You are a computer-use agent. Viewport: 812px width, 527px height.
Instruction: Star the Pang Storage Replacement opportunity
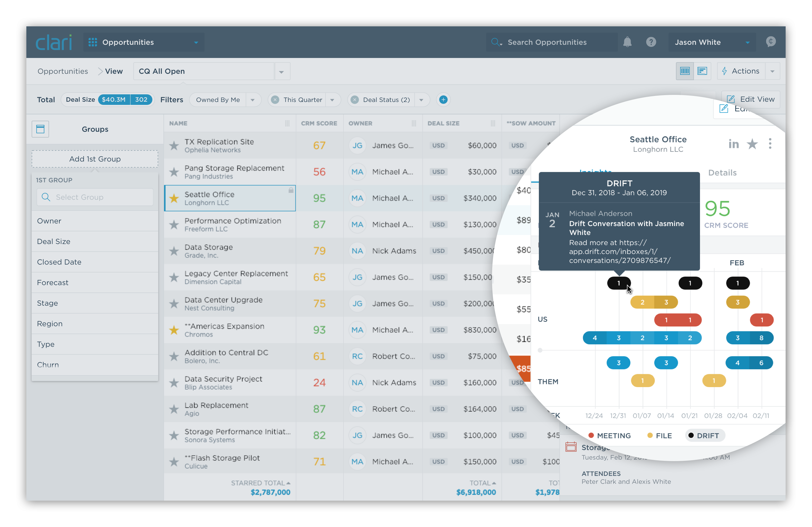point(174,172)
